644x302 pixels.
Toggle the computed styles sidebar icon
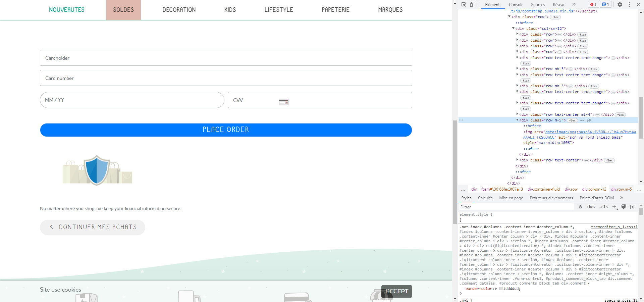click(633, 207)
